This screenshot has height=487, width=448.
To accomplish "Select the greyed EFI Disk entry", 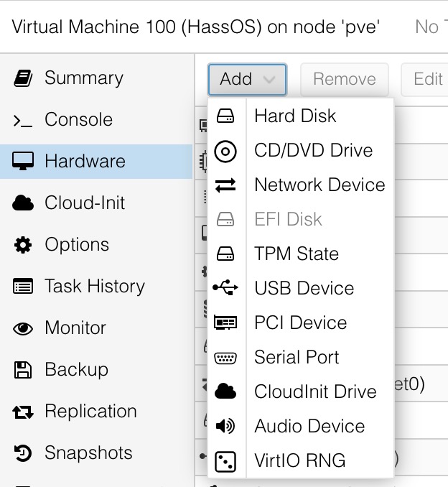I will point(301,219).
